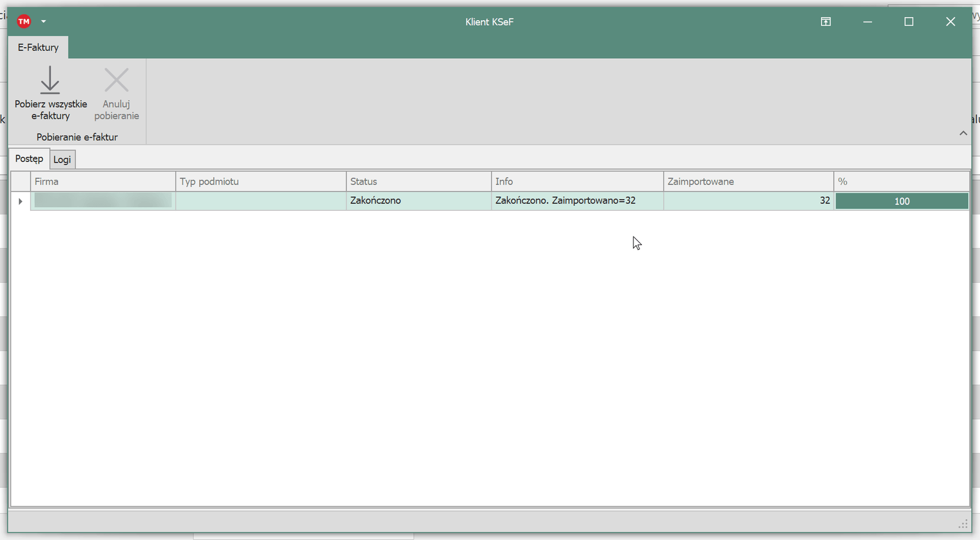The width and height of the screenshot is (980, 540).
Task: Click the Status column header
Action: pyautogui.click(x=418, y=181)
